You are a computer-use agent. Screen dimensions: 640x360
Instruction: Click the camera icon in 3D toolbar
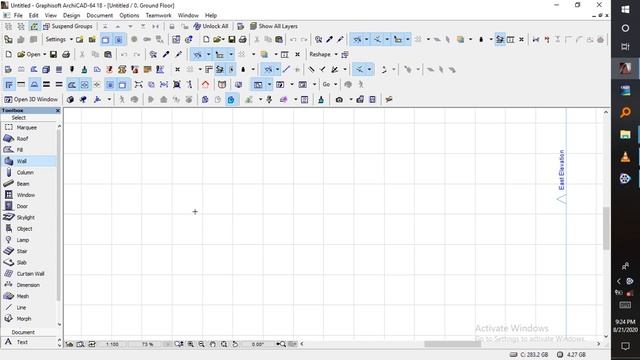point(339,100)
